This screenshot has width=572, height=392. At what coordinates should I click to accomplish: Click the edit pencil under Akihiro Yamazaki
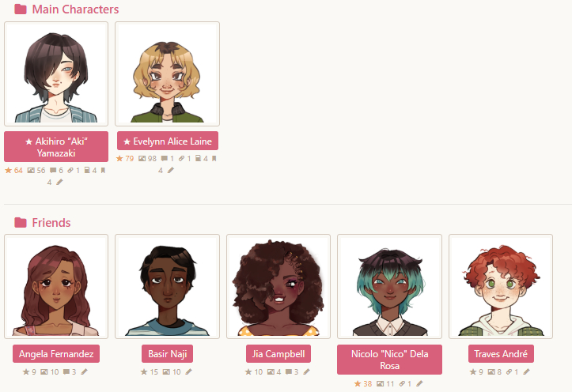pyautogui.click(x=60, y=182)
